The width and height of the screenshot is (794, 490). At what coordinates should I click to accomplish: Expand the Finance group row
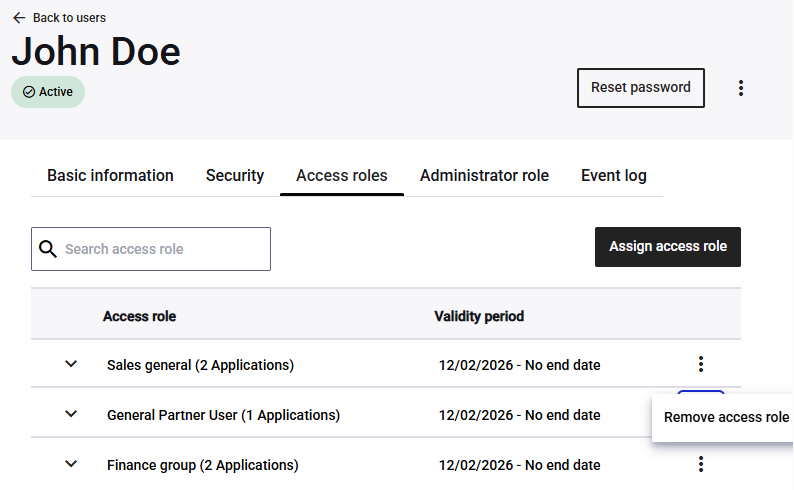tap(71, 464)
